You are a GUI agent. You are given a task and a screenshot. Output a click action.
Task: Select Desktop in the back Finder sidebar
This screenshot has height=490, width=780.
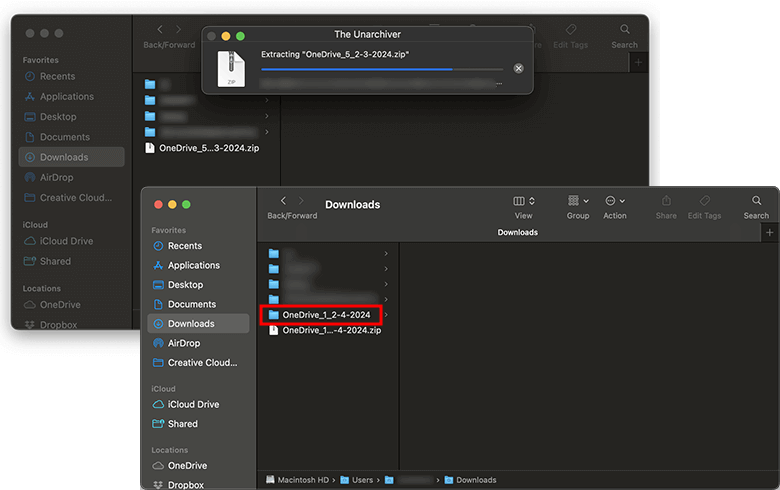(51, 117)
